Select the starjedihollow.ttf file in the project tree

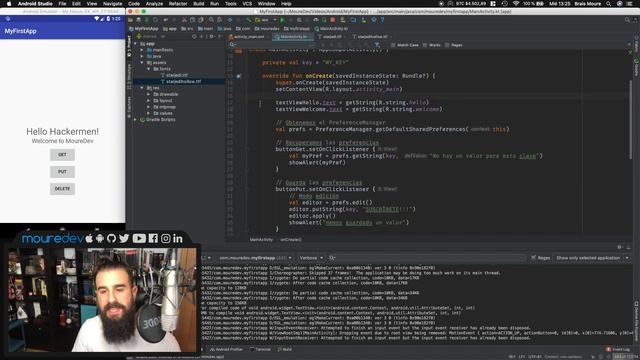[183, 82]
